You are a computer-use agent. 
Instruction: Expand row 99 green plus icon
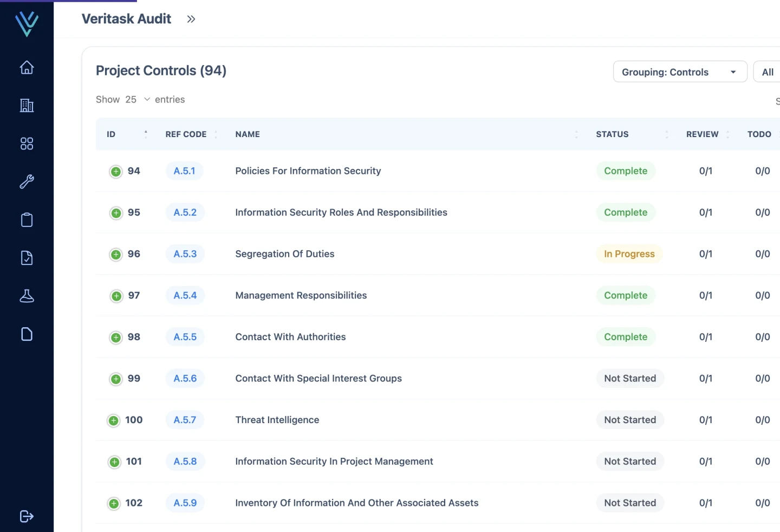[x=116, y=379]
